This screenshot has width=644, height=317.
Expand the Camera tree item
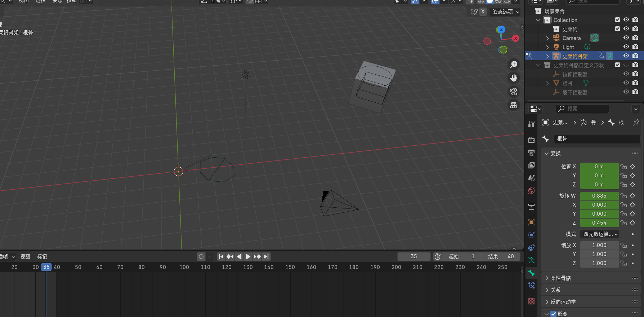click(547, 38)
